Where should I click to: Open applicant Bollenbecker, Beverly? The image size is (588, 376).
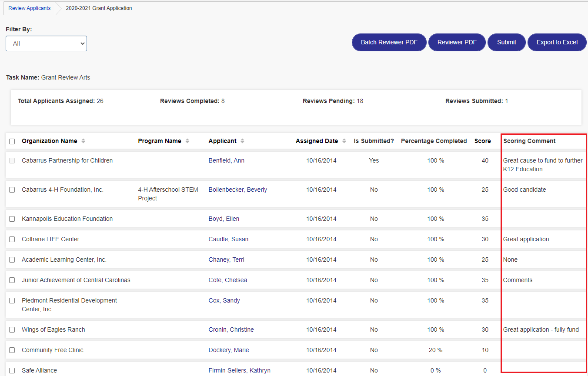238,190
